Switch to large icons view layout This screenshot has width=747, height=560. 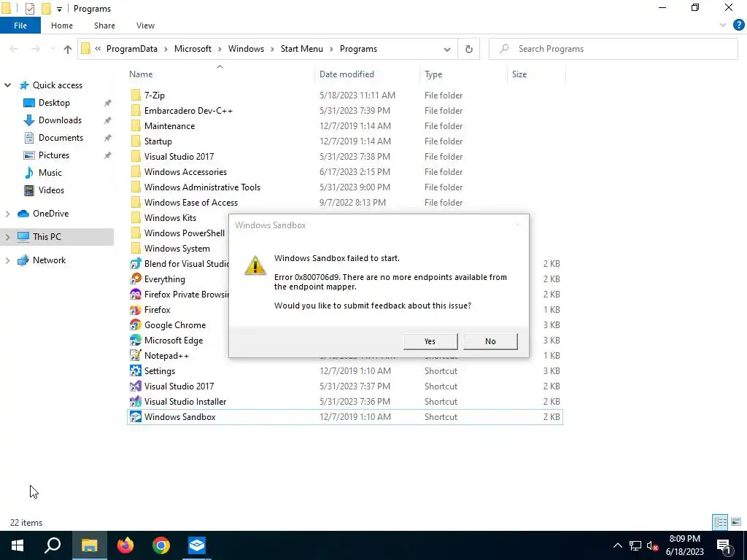(736, 522)
